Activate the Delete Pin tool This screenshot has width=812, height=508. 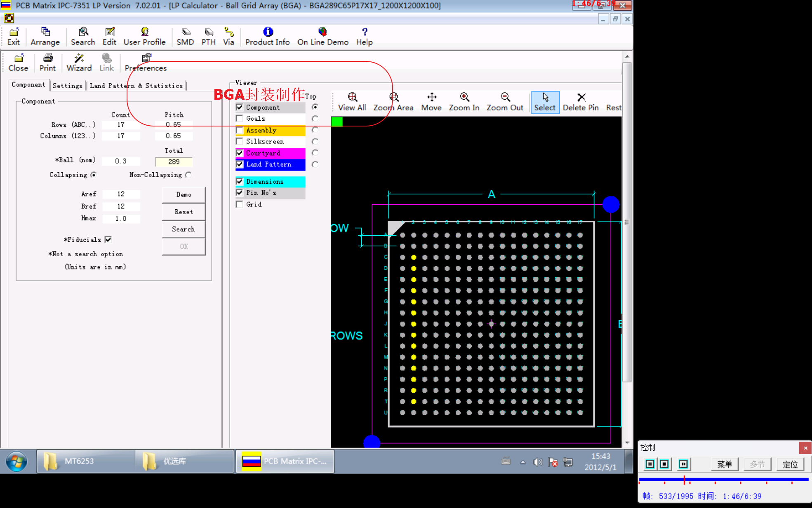tap(581, 102)
